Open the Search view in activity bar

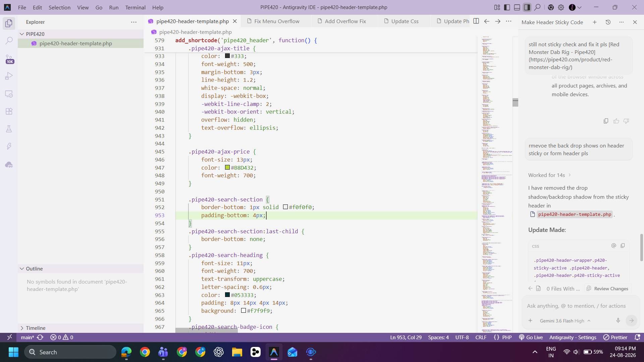pos(9,41)
